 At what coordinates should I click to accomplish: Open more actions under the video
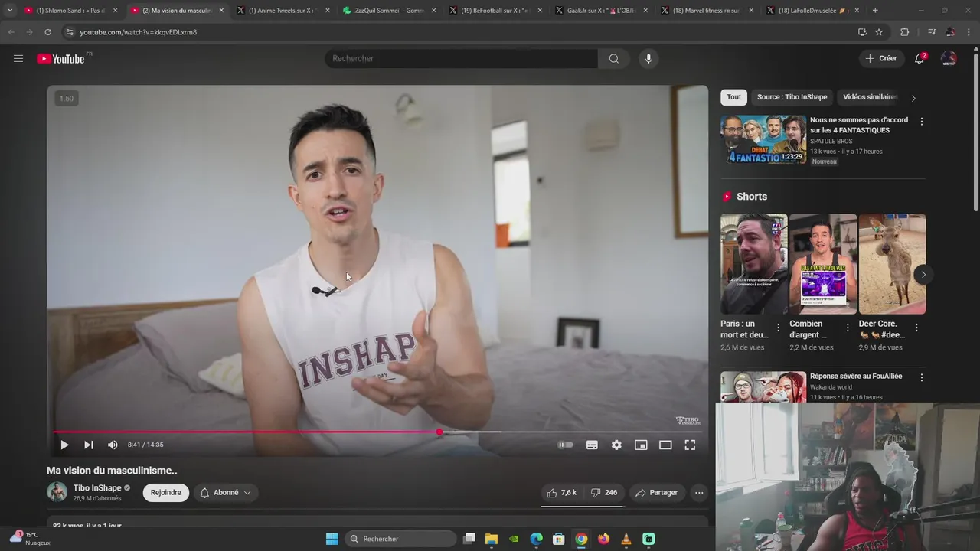coord(699,493)
